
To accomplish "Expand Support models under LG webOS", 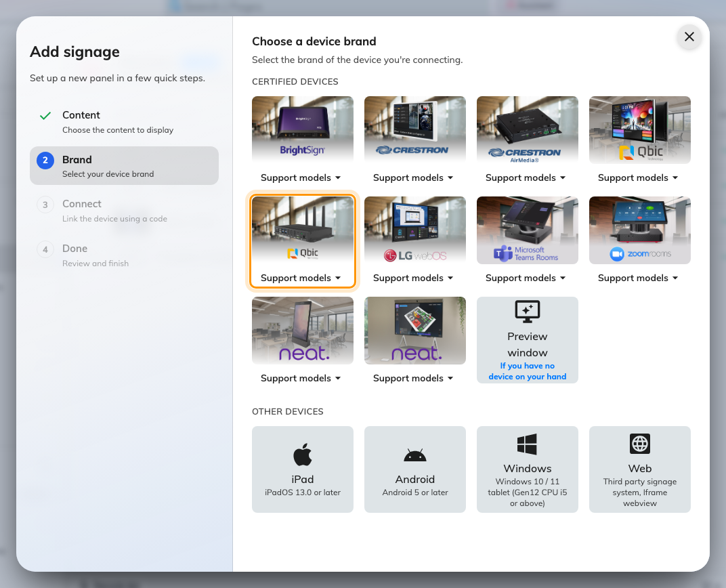I will 414,278.
